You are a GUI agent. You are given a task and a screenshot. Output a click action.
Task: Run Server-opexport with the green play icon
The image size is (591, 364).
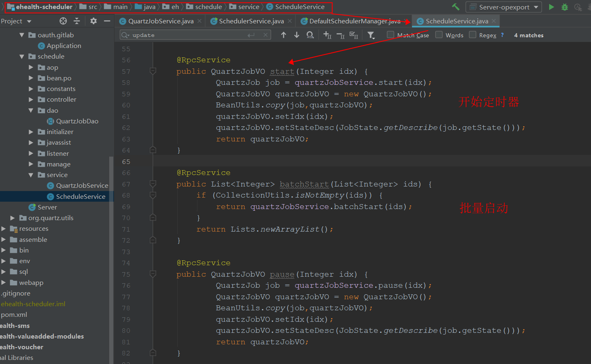tap(552, 7)
